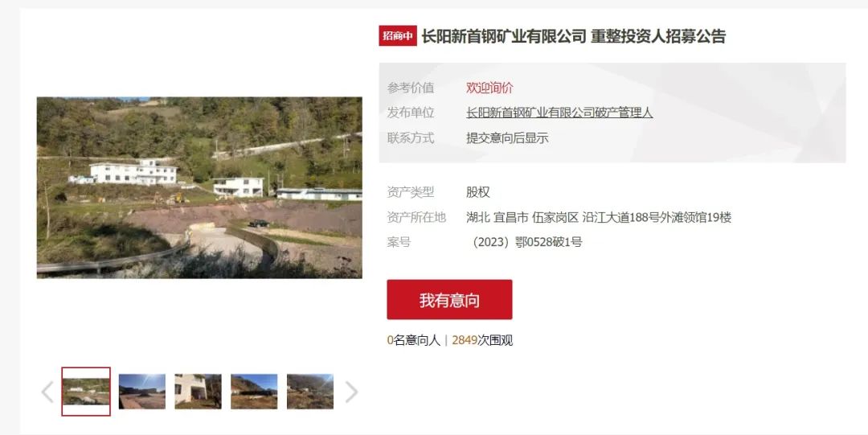Screen dimensions: 868x435
Task: Click the 提交意向后显示 contact text
Action: (x=507, y=138)
